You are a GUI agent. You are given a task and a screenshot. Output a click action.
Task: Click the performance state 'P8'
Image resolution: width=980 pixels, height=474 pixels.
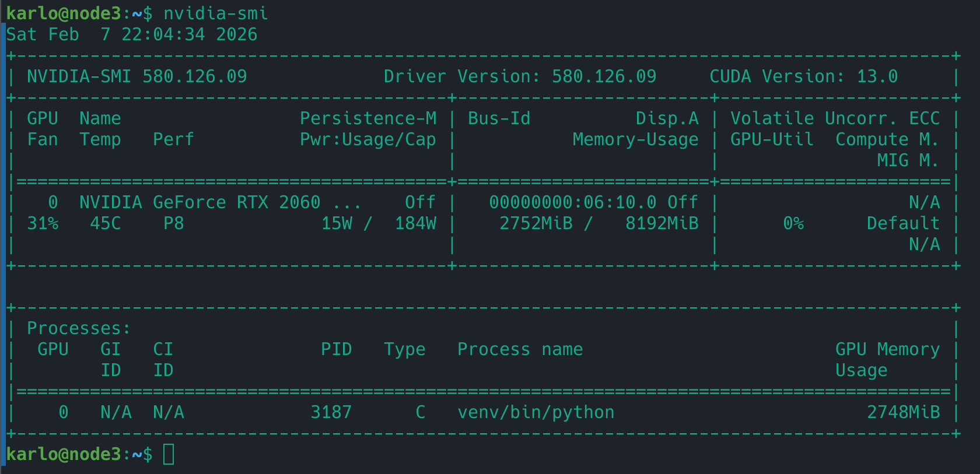coord(174,223)
